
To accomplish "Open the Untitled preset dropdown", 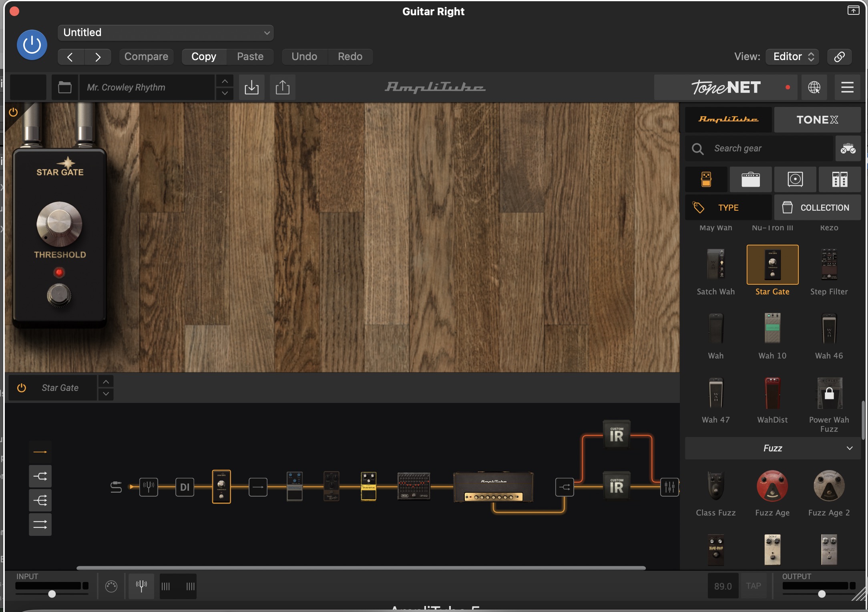I will [x=166, y=32].
